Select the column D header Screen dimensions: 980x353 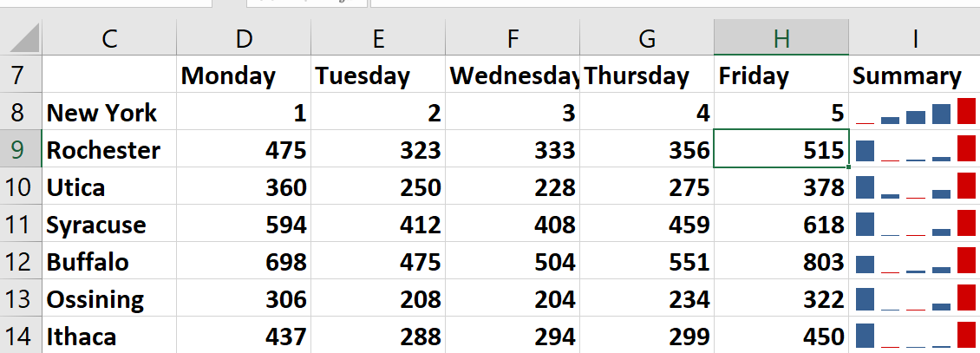tap(244, 37)
